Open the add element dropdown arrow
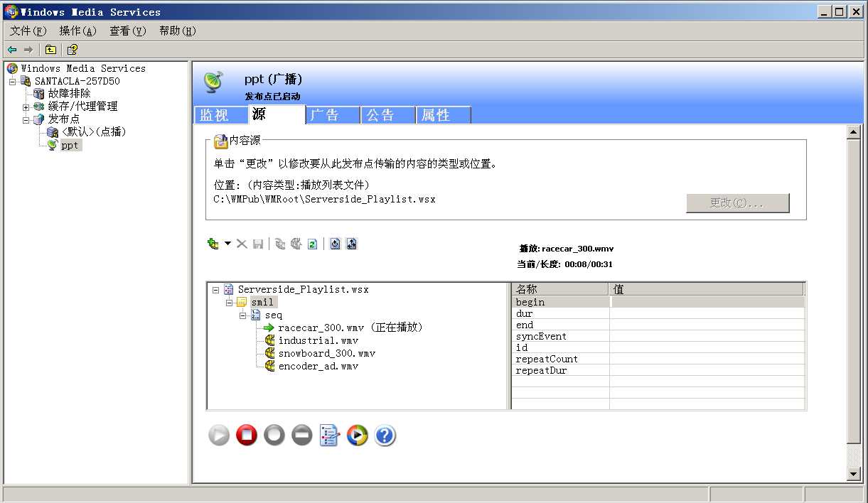868x503 pixels. [x=227, y=244]
